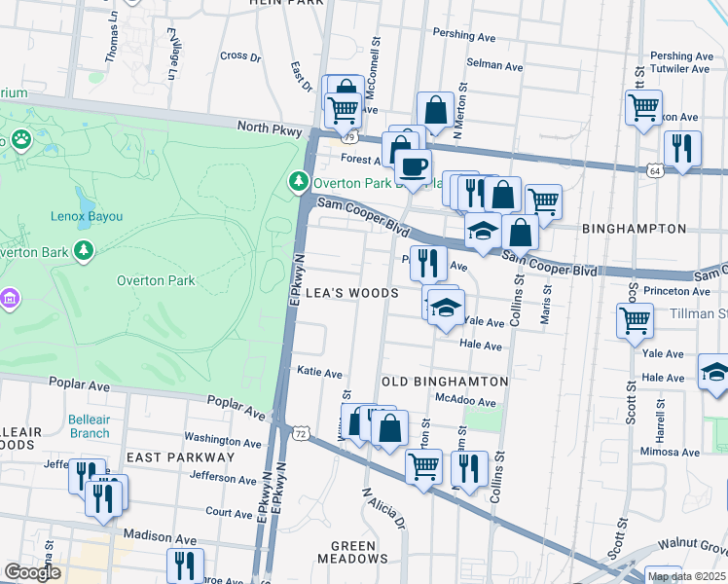
Task: Click the shopping bag marker beside N Merton St
Action: pos(435,111)
